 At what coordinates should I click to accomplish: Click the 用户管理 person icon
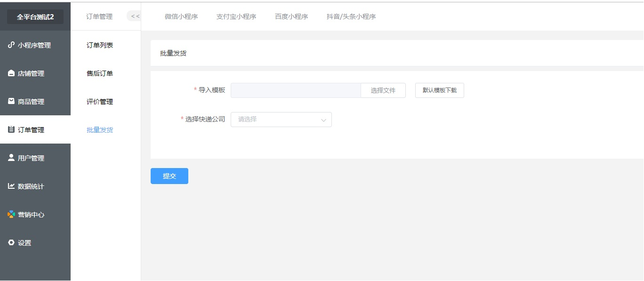point(11,158)
